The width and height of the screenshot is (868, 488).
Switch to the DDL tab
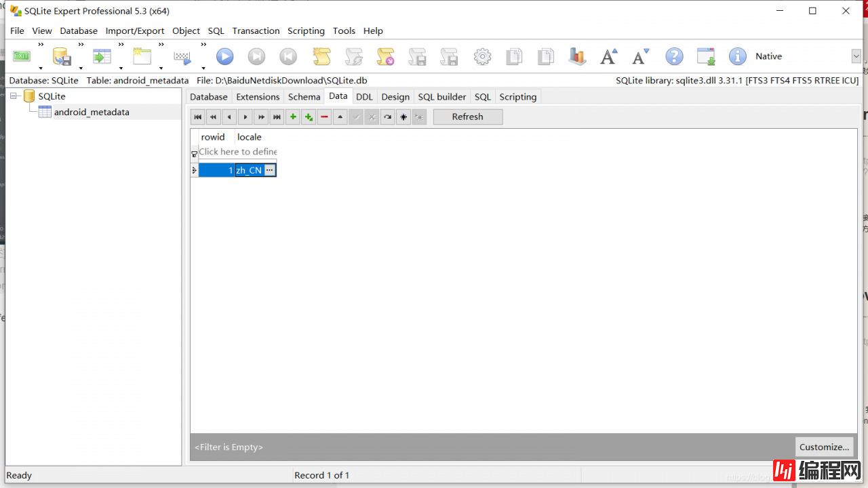(x=364, y=97)
